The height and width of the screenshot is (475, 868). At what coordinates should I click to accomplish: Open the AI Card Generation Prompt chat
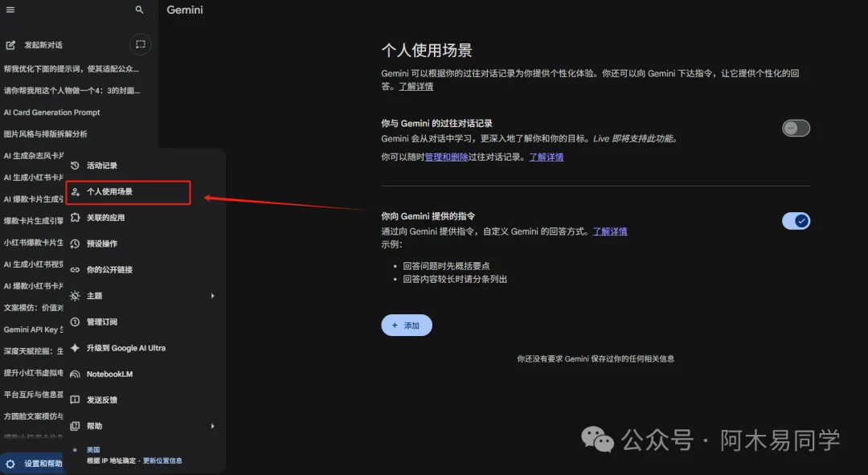click(52, 112)
